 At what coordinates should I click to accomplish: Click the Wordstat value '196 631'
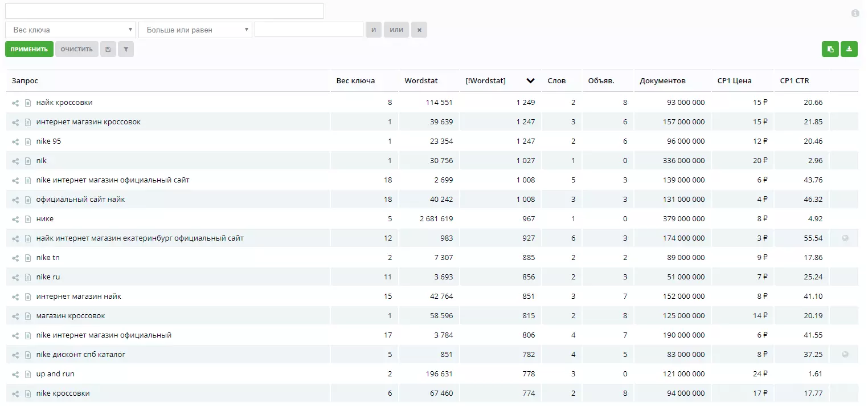(439, 374)
